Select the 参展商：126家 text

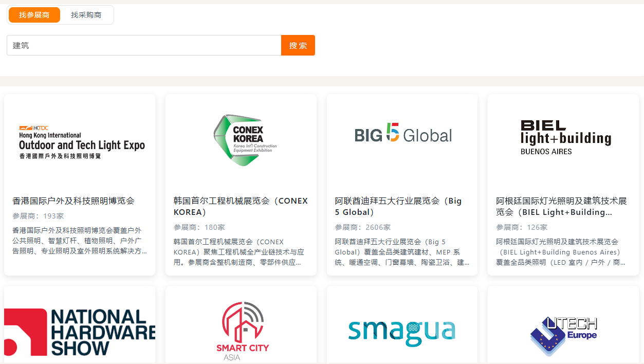click(522, 227)
